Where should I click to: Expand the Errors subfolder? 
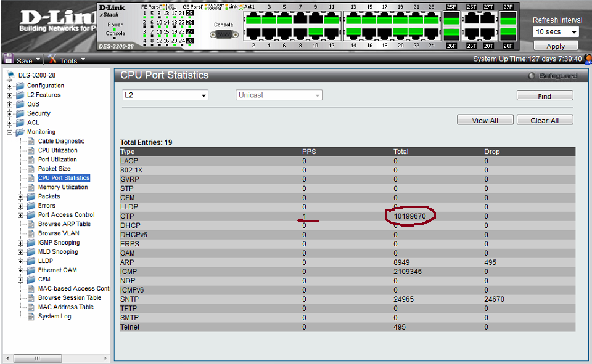point(21,206)
